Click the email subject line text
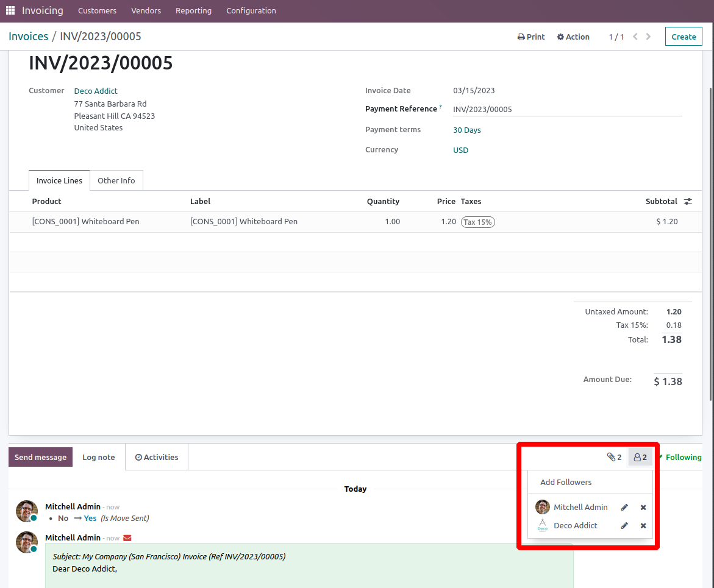 (x=169, y=556)
